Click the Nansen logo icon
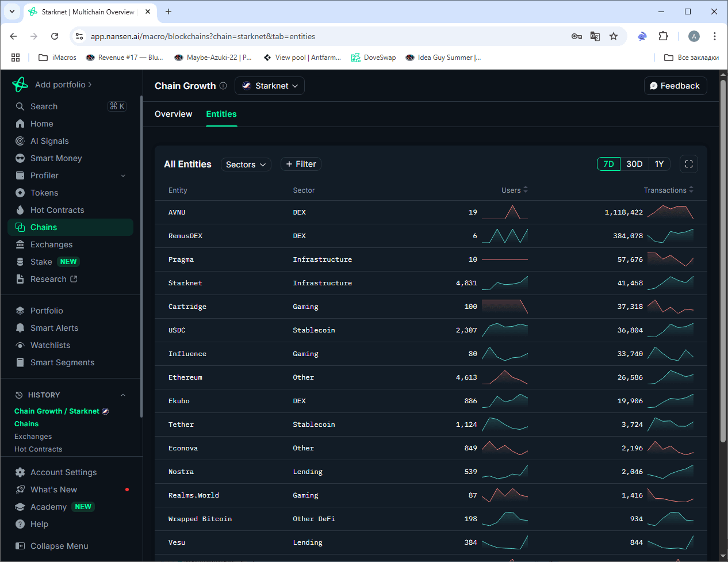The image size is (728, 562). [x=20, y=85]
